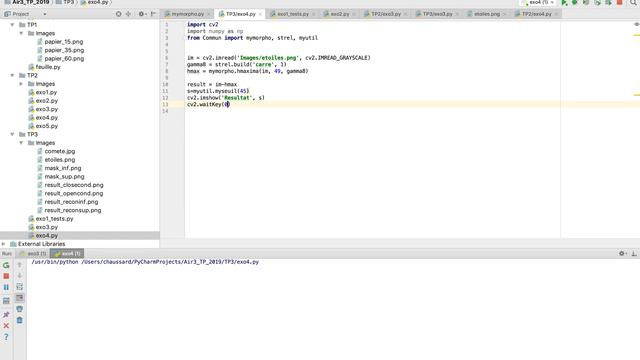Switch to the TP2/exo3.py tab
The width and height of the screenshot is (640, 360).
point(386,14)
